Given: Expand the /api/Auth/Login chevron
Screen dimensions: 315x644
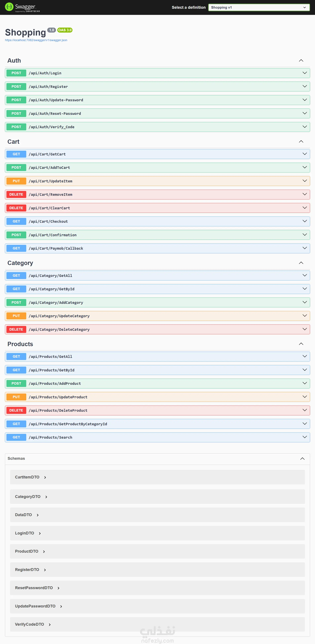Looking at the screenshot, I should (304, 73).
